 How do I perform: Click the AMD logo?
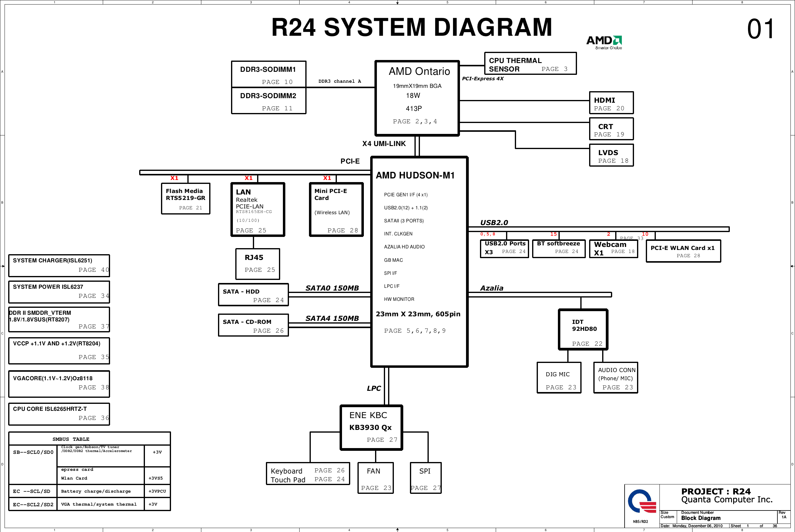click(604, 42)
